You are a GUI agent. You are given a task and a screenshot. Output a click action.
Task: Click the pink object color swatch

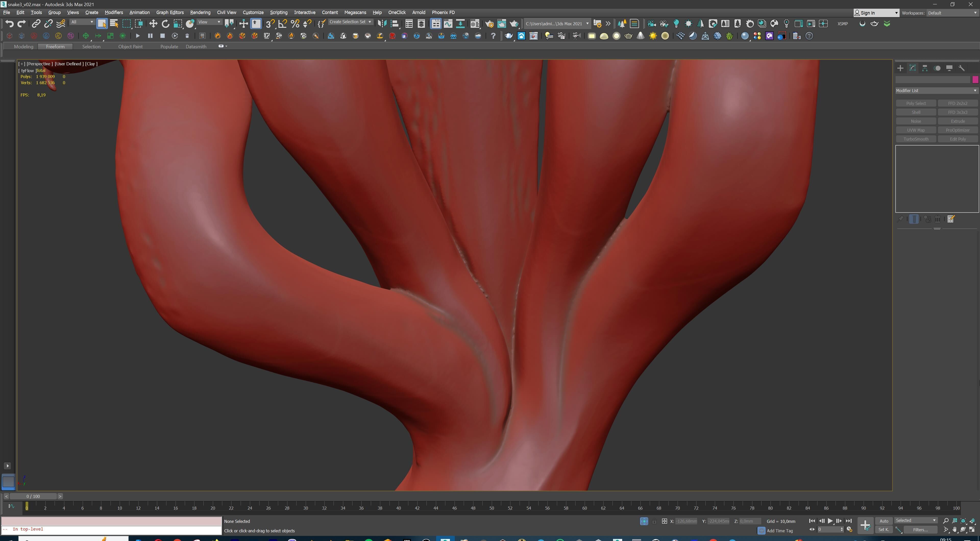coord(975,80)
